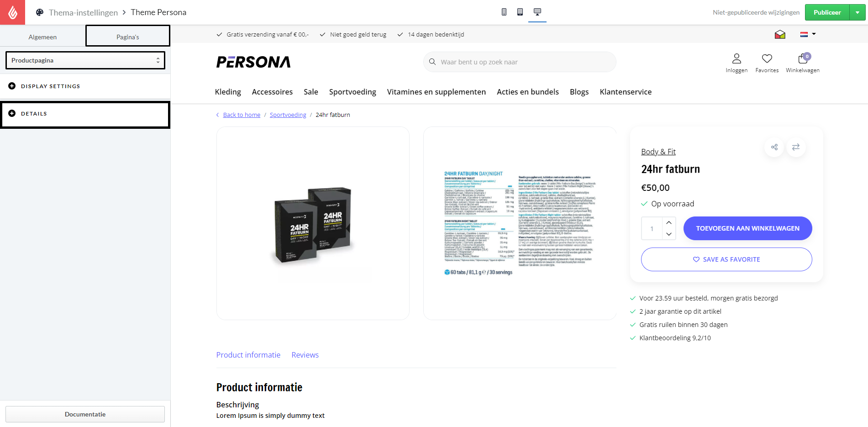Decrease product quantity with down arrow

[669, 234]
